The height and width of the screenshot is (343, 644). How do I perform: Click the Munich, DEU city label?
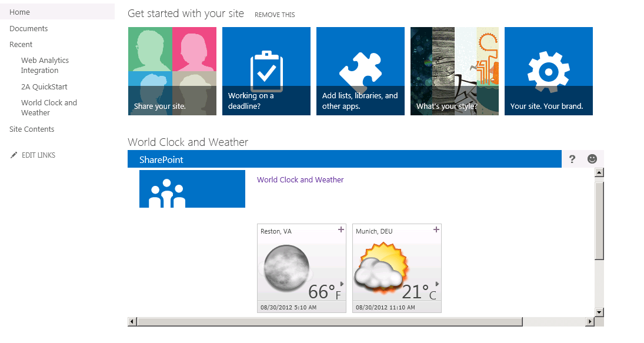tap(374, 231)
